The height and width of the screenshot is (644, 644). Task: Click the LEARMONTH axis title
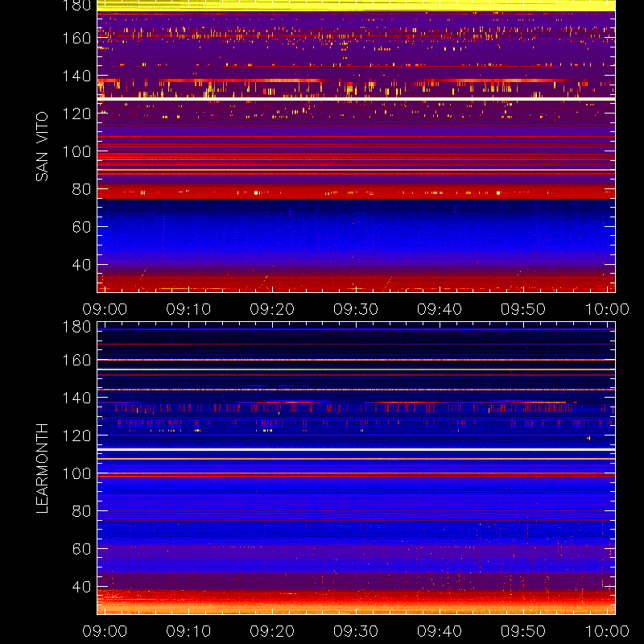(x=42, y=469)
